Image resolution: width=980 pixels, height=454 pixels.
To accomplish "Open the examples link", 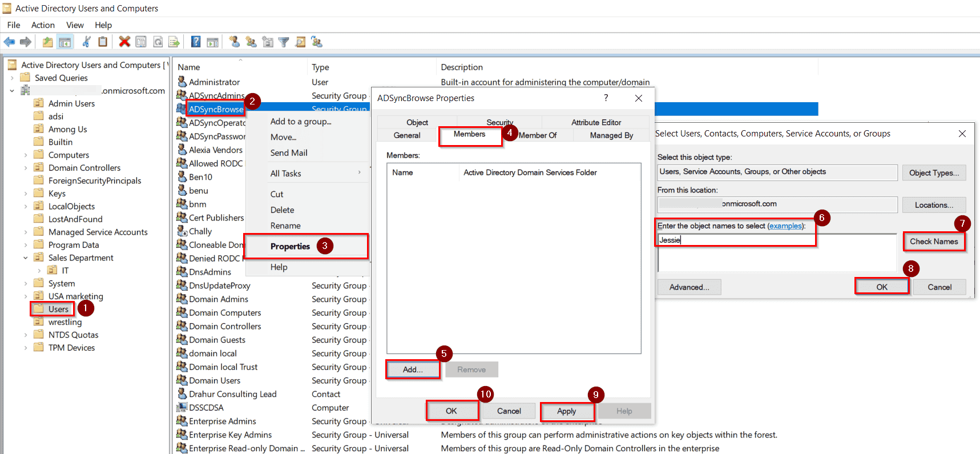I will pos(785,226).
